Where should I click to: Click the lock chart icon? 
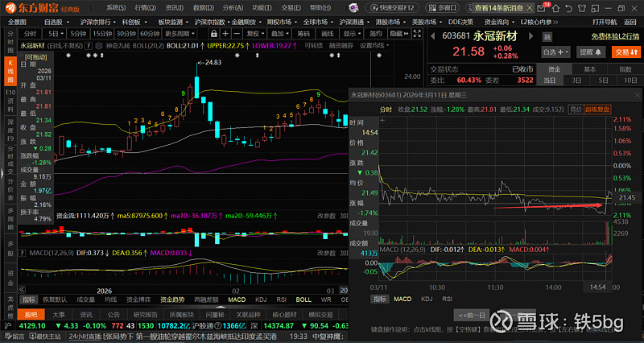pyautogui.click(x=214, y=34)
